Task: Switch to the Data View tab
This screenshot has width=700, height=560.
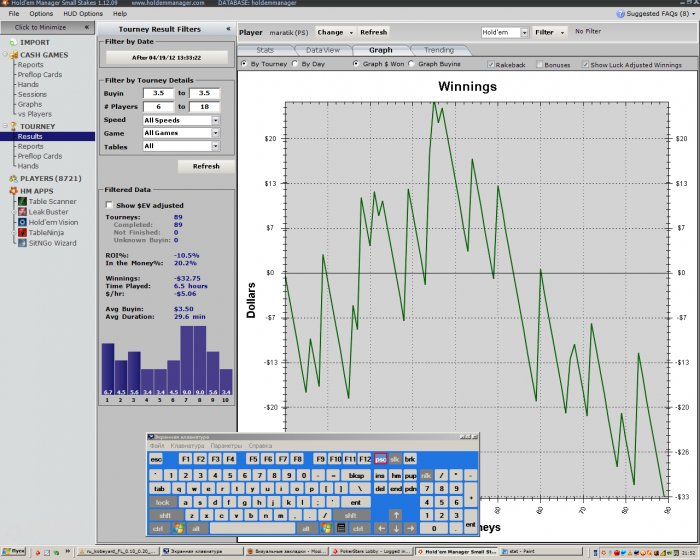Action: (x=322, y=49)
